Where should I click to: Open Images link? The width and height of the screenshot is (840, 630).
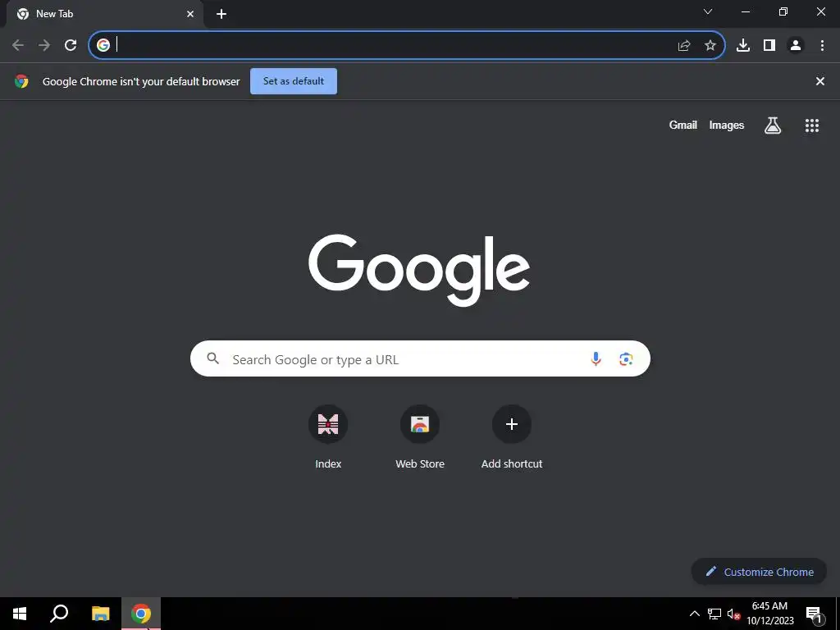(x=727, y=125)
